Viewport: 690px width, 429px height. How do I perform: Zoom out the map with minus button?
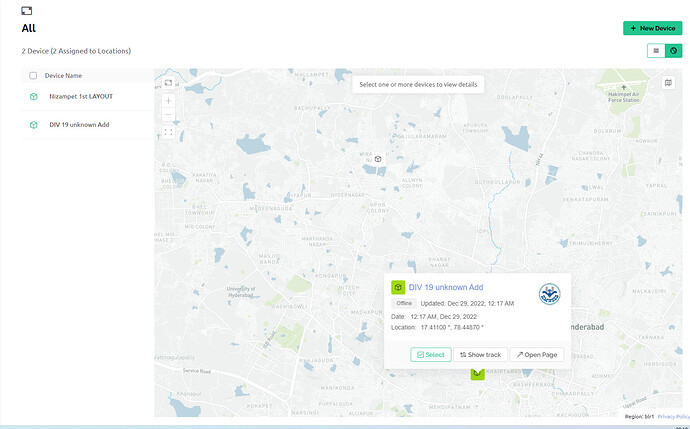click(x=169, y=115)
